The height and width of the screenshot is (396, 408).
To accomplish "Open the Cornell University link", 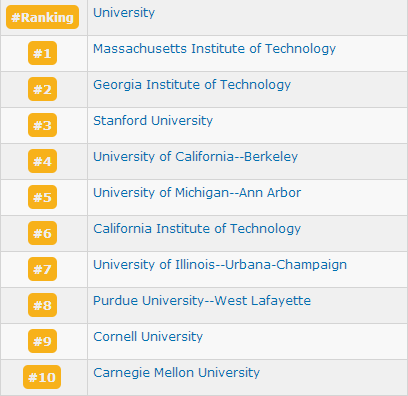I will [148, 337].
